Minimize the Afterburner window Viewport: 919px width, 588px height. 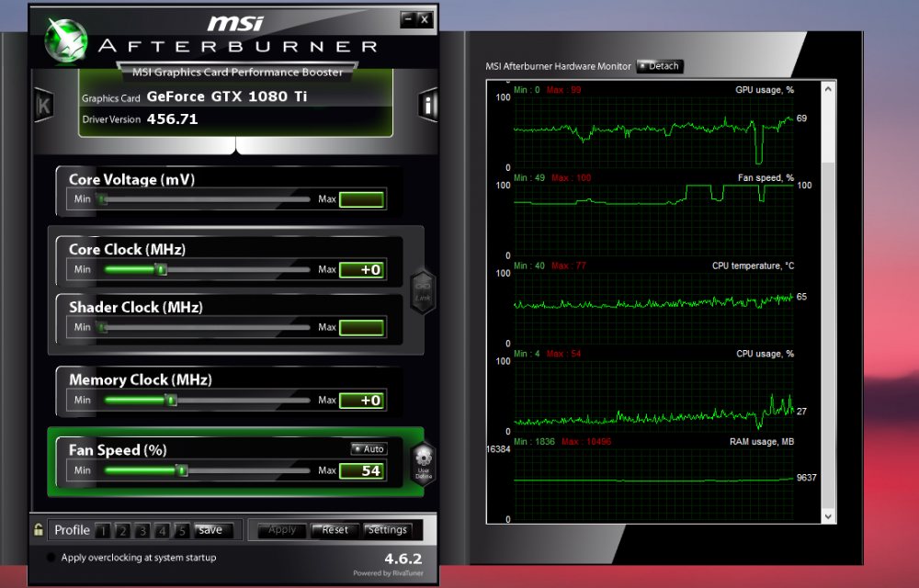click(407, 19)
